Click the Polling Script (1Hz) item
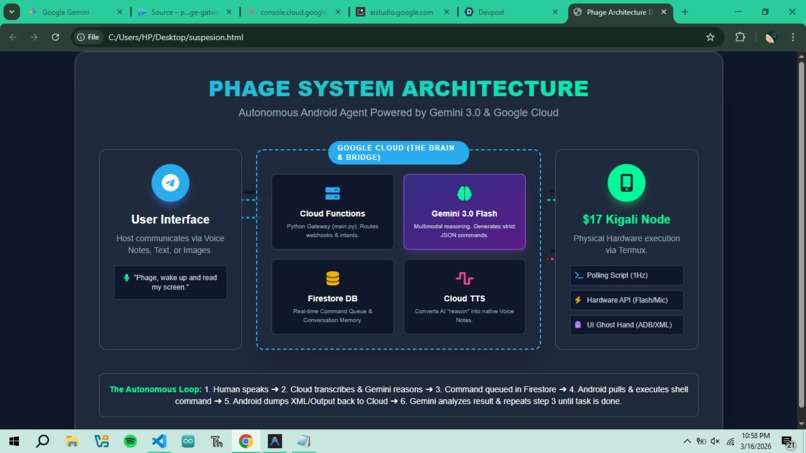Screen dimensions: 806x453 coord(626,276)
